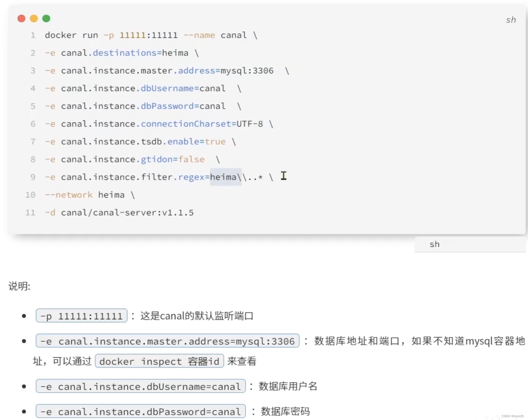Click code line '-d canal/canal-server:v1.1.5'
The image size is (528, 420).
[119, 212]
